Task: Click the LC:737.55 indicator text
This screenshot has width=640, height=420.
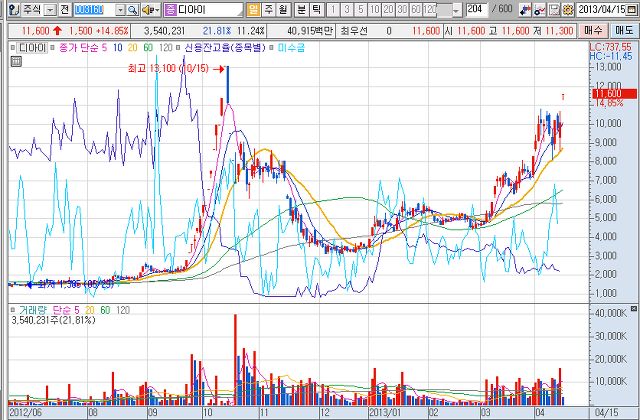Action: click(611, 47)
